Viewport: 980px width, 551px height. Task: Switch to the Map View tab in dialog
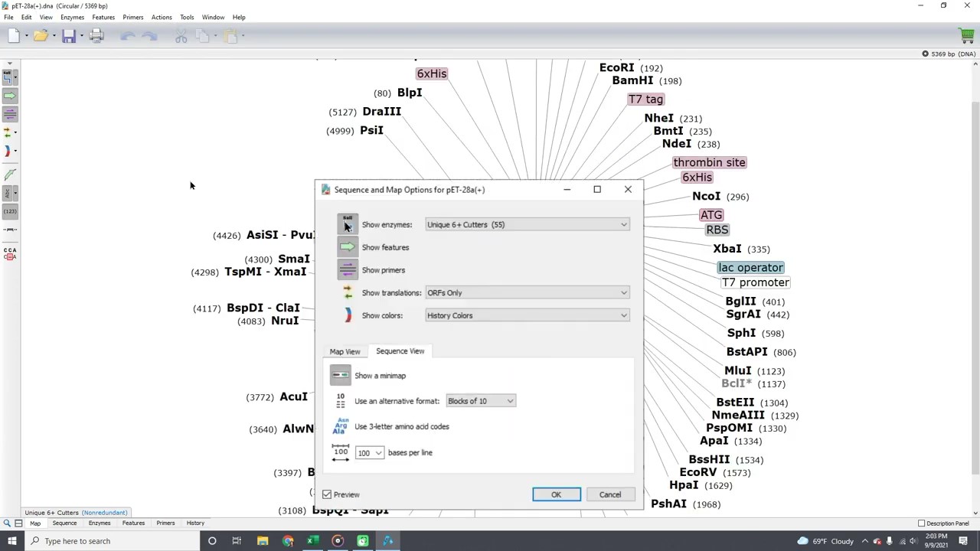(x=345, y=351)
